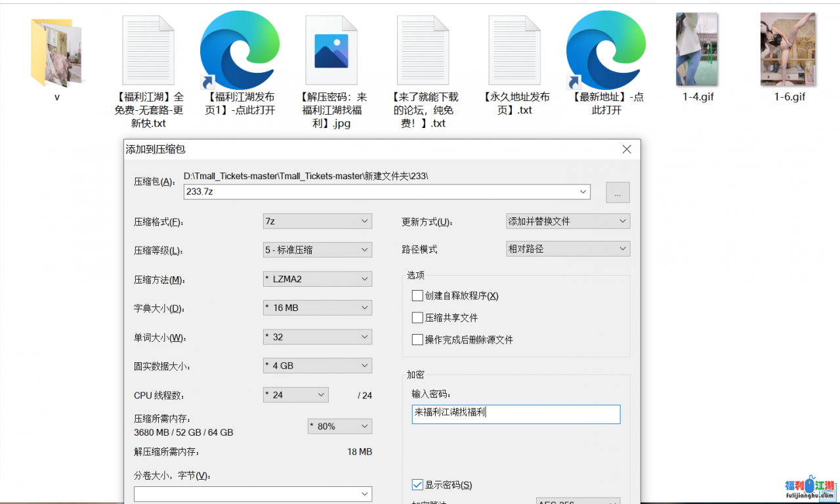
Task: Tick the 压缩共享文件 checkbox
Action: point(417,318)
